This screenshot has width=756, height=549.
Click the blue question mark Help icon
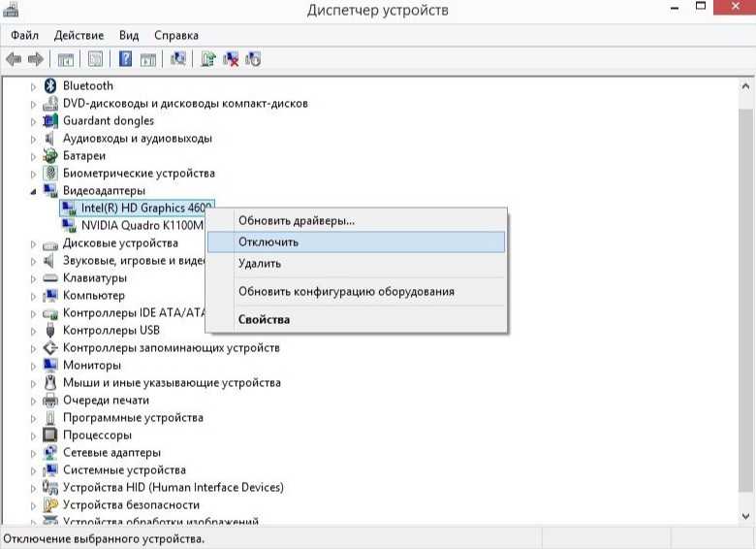125,59
